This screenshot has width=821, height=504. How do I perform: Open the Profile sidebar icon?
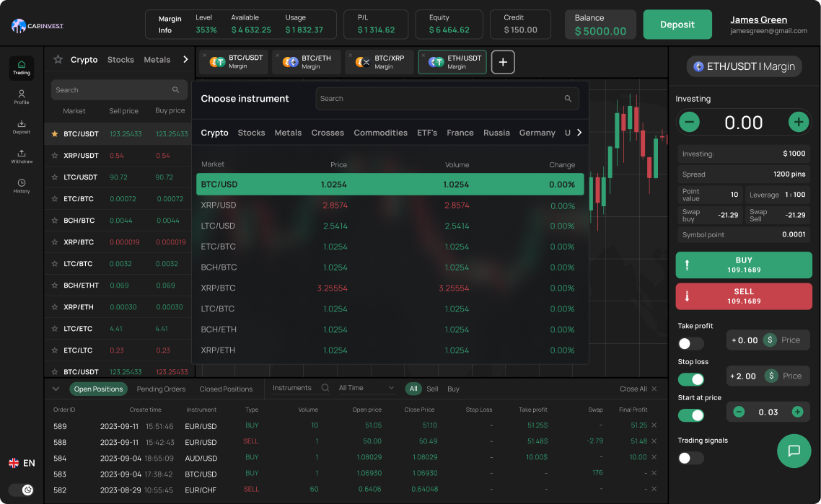[x=22, y=97]
